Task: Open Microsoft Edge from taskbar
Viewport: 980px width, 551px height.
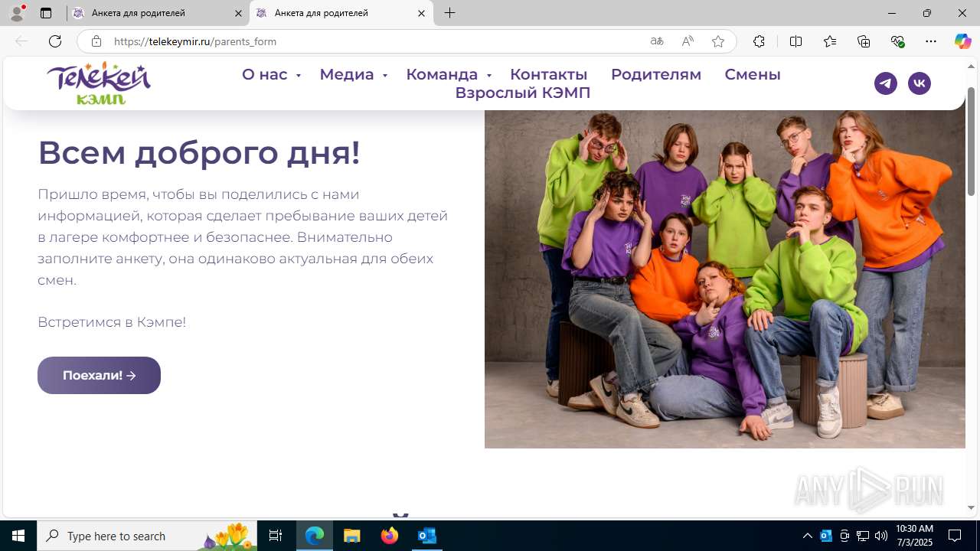Action: (315, 536)
